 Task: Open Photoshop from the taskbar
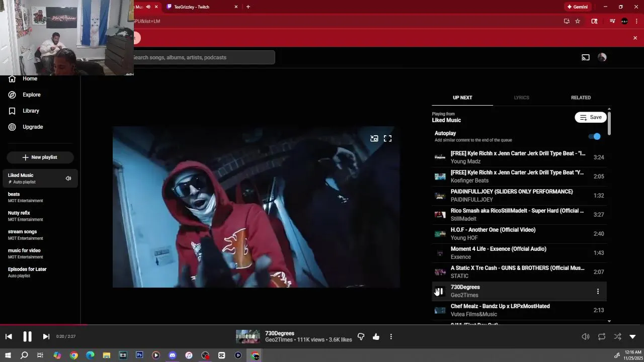[139, 355]
